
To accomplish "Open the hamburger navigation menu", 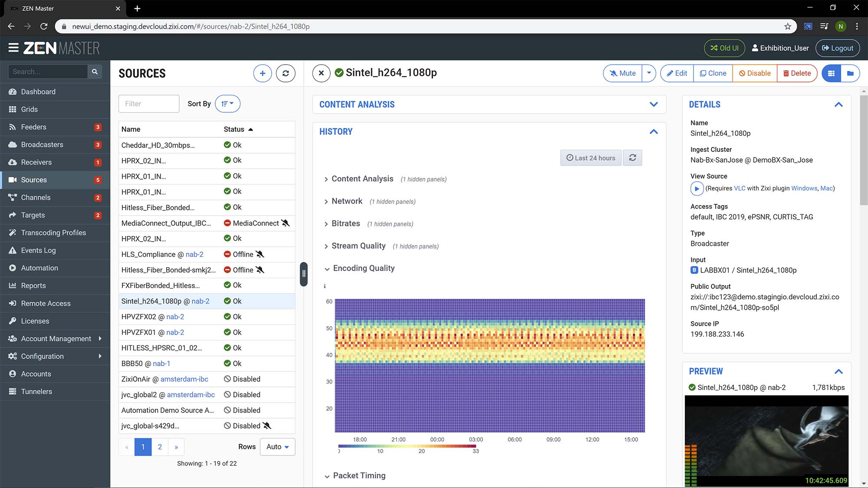I will [x=13, y=48].
